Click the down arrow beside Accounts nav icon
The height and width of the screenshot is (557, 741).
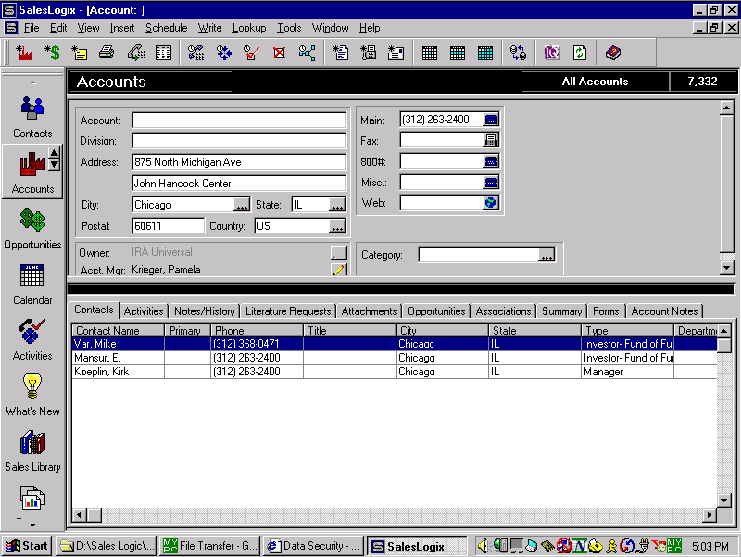(x=54, y=164)
